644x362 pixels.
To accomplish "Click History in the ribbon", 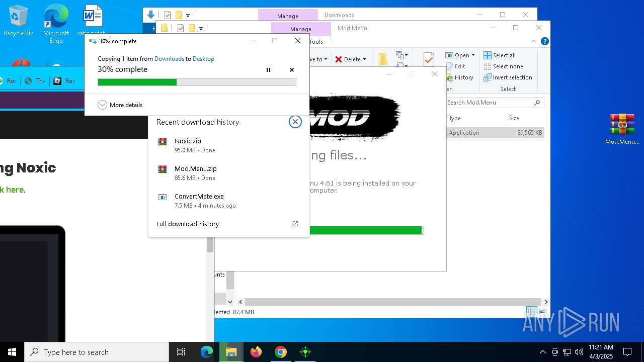I will coord(459,77).
